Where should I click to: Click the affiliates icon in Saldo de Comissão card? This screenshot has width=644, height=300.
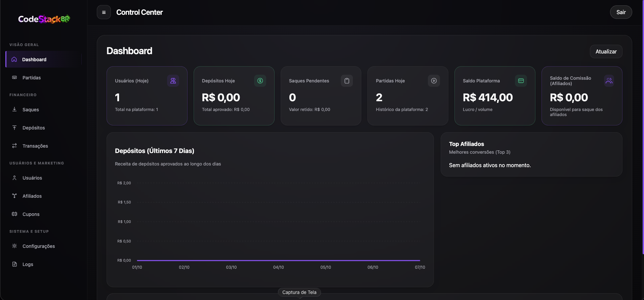pyautogui.click(x=609, y=81)
